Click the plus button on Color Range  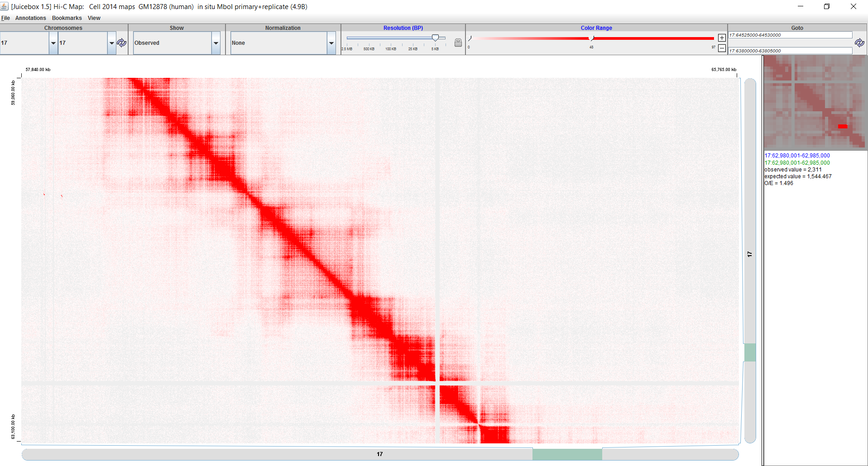coord(722,38)
